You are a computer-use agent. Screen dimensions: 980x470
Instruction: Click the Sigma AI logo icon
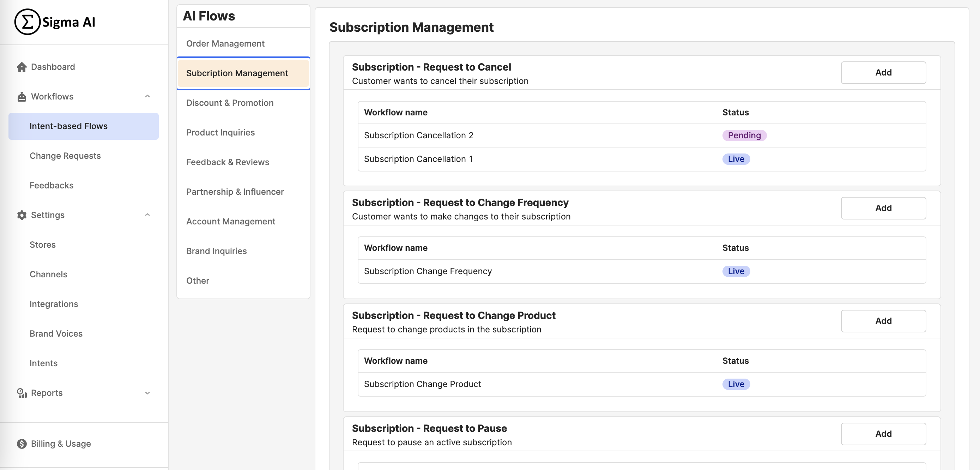coord(28,22)
